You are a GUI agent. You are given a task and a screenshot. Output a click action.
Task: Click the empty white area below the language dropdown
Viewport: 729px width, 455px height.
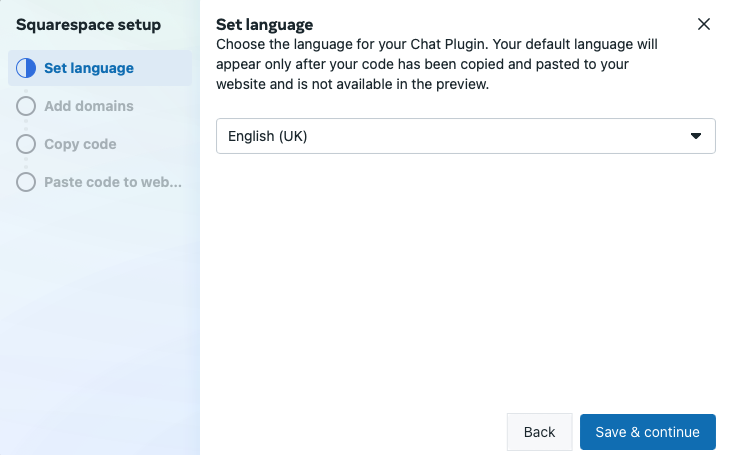pos(465,279)
